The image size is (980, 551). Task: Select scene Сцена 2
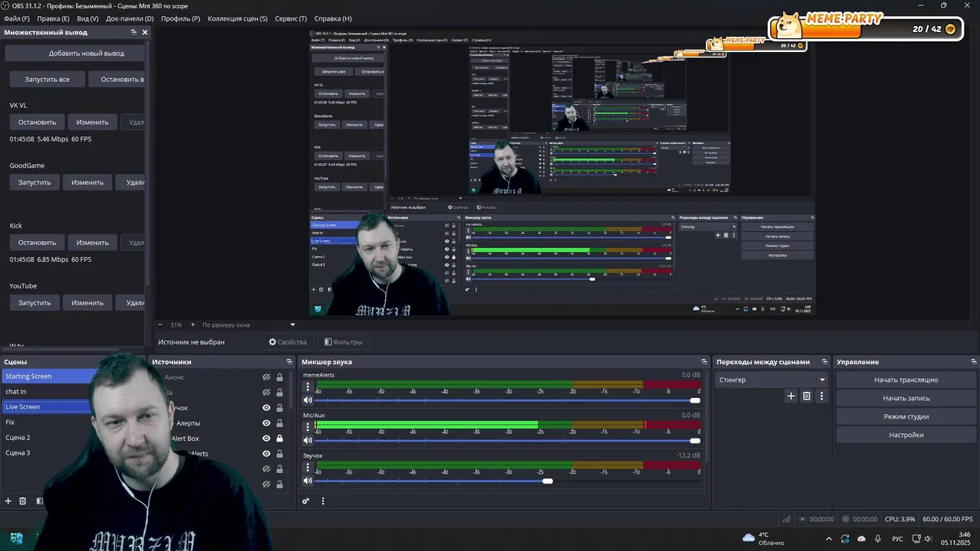tap(47, 438)
